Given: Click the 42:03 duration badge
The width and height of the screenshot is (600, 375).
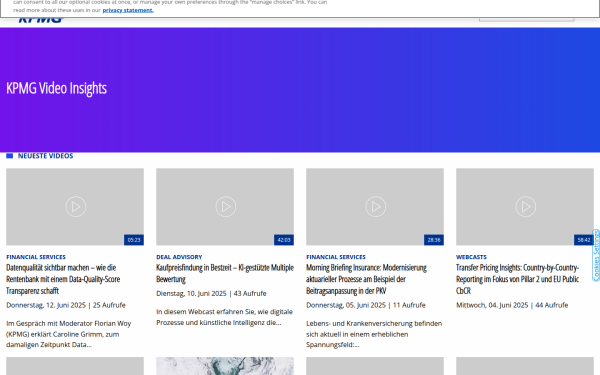Looking at the screenshot, I should click(284, 240).
